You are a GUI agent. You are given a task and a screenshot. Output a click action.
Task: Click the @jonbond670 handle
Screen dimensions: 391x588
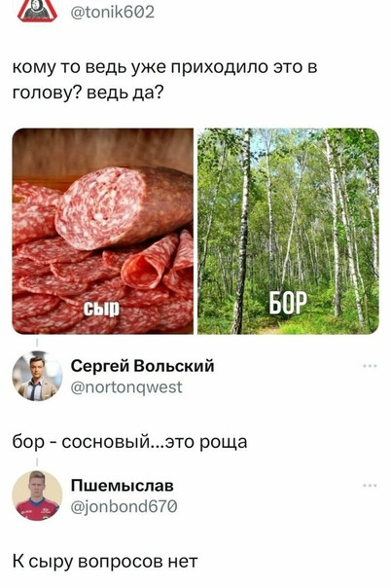click(124, 507)
